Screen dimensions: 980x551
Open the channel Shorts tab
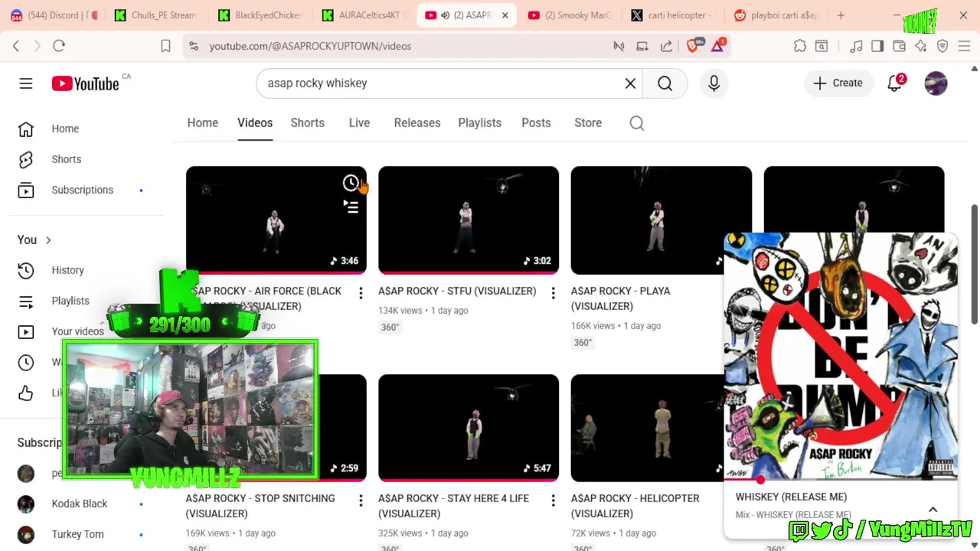click(x=308, y=123)
